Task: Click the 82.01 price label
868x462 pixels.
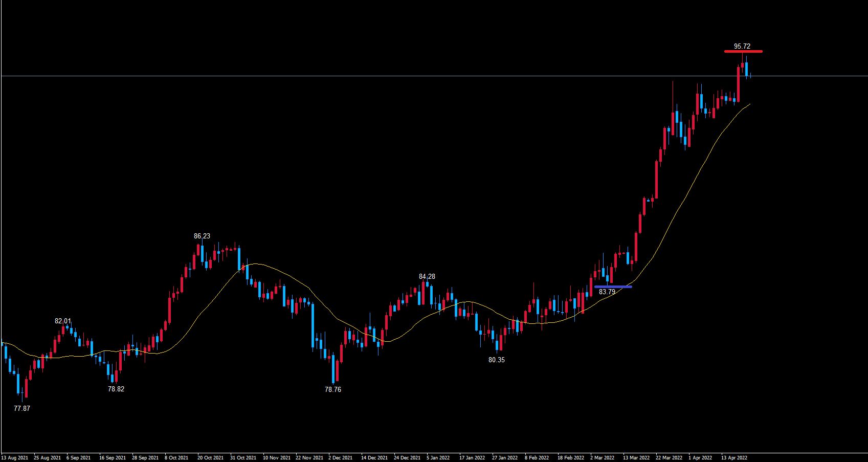Action: pos(63,321)
